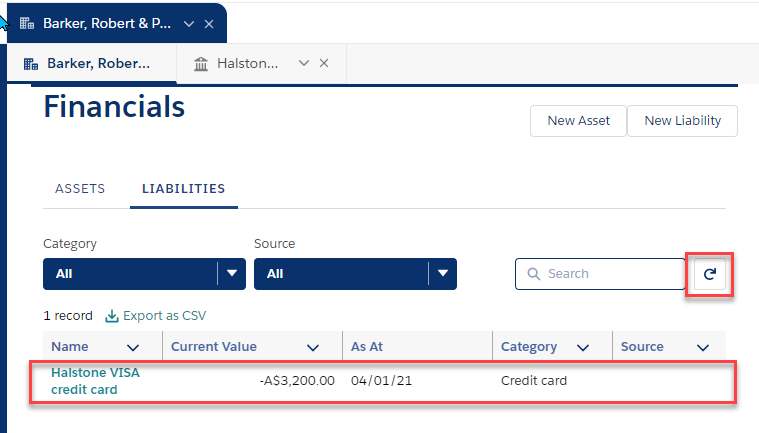
Task: Open the Name column header menu
Action: (133, 347)
